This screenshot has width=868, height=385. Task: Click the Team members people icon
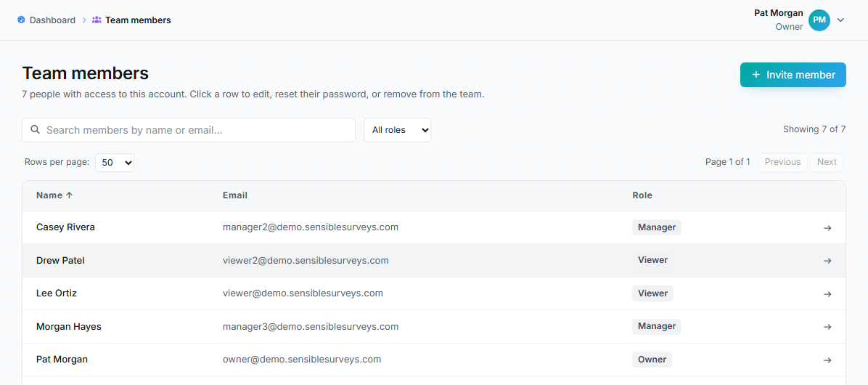pyautogui.click(x=97, y=20)
